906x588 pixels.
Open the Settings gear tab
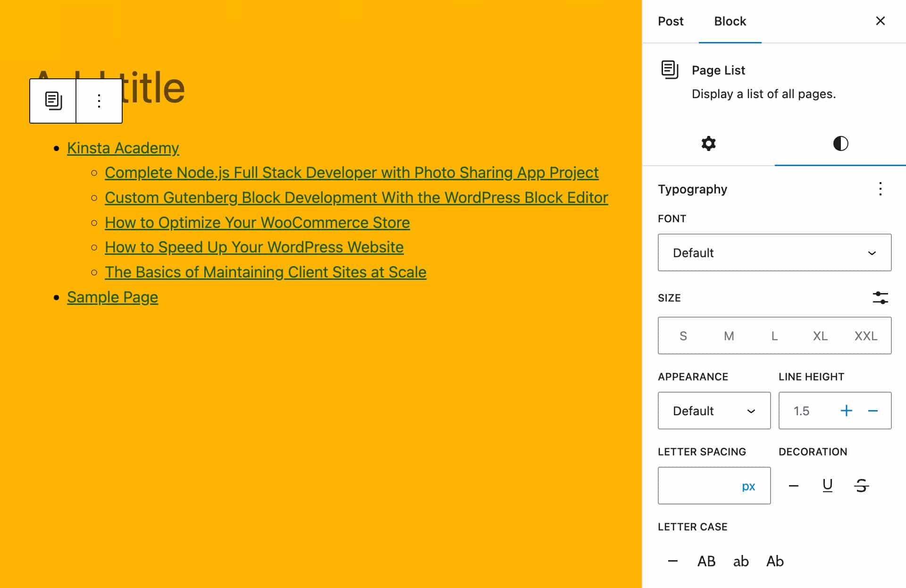pos(708,143)
